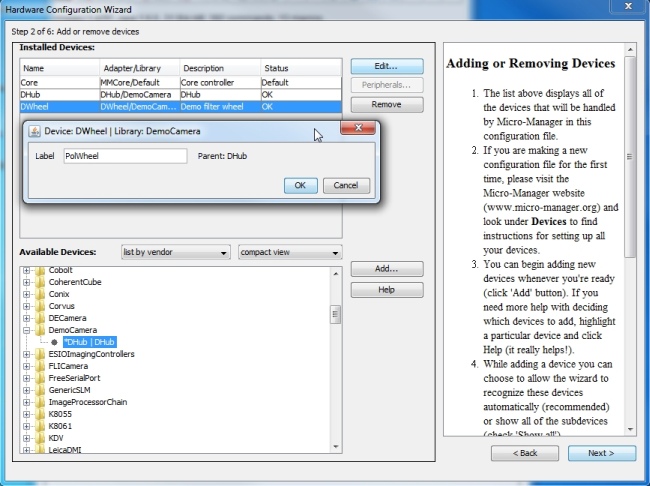Viewport: 650px width, 486px height.
Task: Open the 'compact view' dropdown
Action: point(290,253)
